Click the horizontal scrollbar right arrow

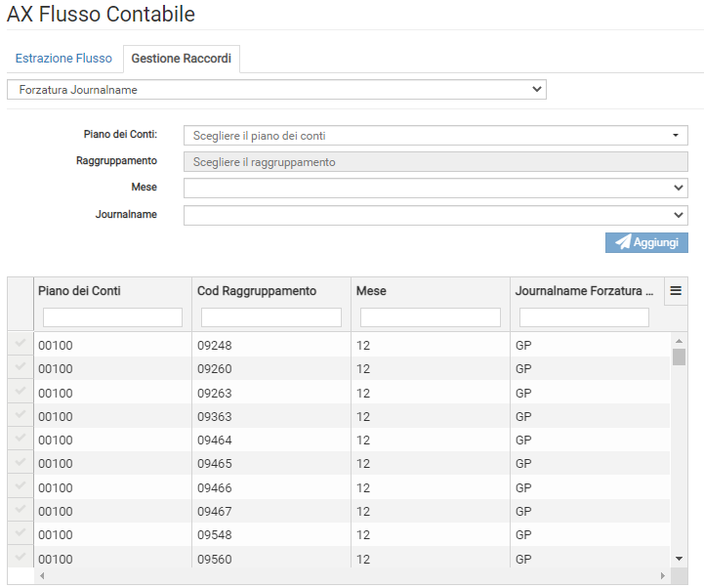click(x=663, y=576)
